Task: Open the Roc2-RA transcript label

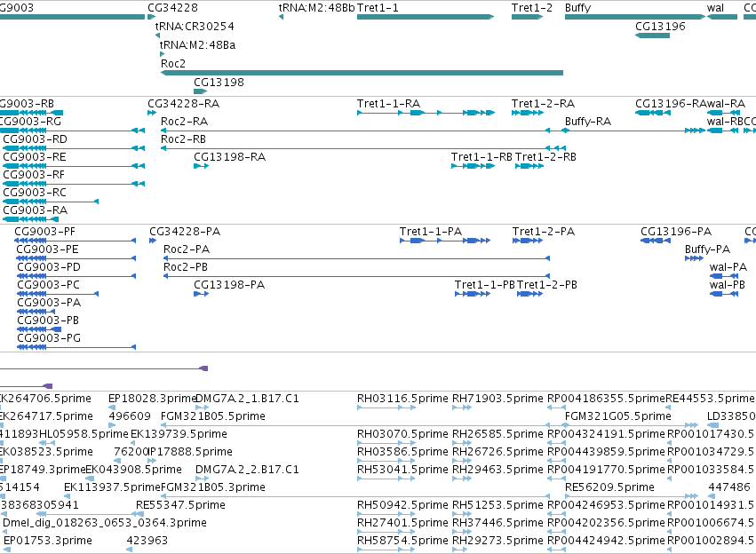Action: click(184, 122)
